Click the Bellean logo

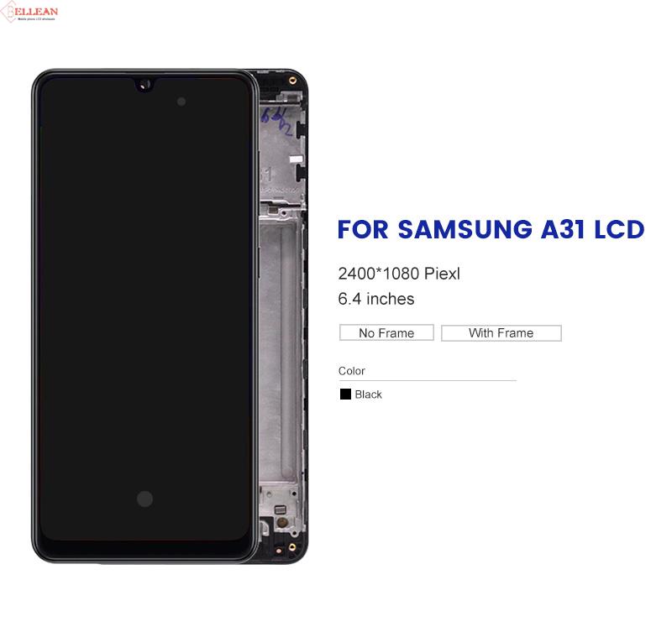tap(29, 12)
